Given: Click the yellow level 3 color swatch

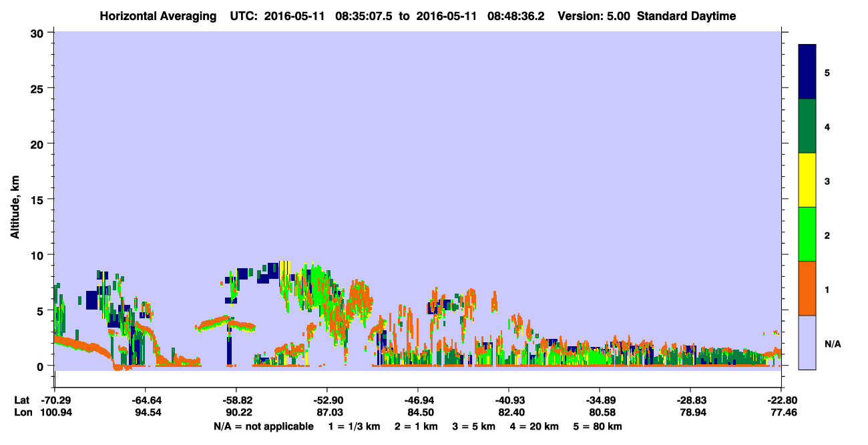Looking at the screenshot, I should pos(807,180).
